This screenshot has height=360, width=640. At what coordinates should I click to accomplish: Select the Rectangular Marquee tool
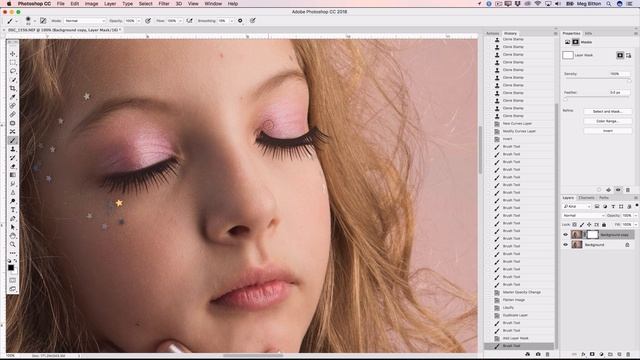point(13,62)
